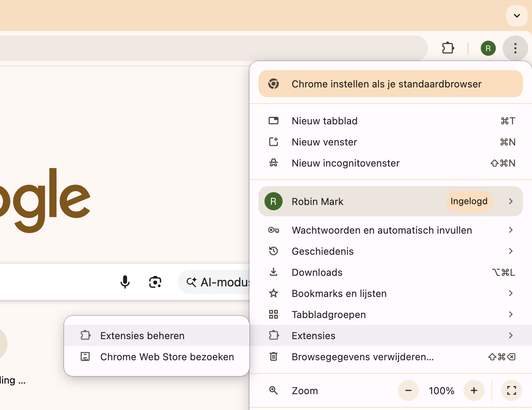Image resolution: width=532 pixels, height=410 pixels.
Task: Click the Downloads icon in the menu
Action: pyautogui.click(x=274, y=272)
